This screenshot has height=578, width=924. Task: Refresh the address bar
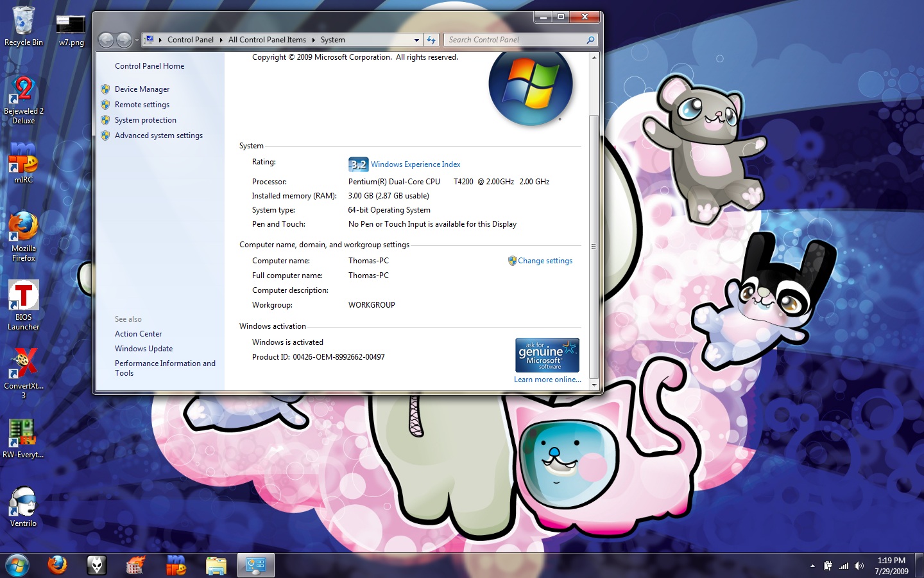tap(431, 40)
